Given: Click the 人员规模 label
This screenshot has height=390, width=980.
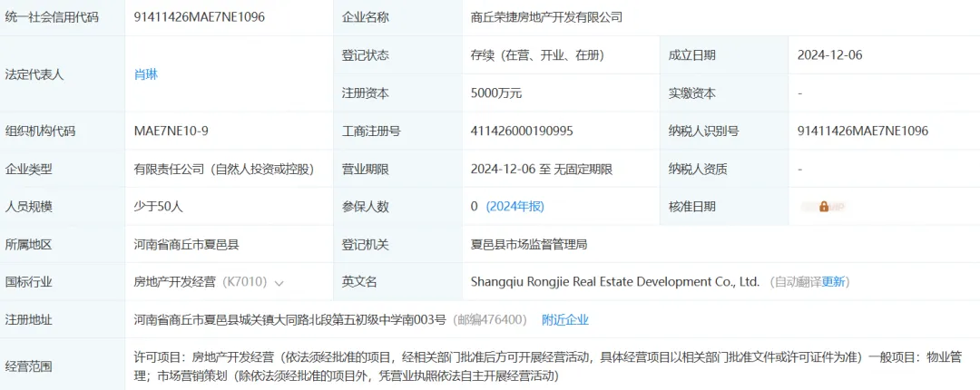Looking at the screenshot, I should pyautogui.click(x=28, y=206).
